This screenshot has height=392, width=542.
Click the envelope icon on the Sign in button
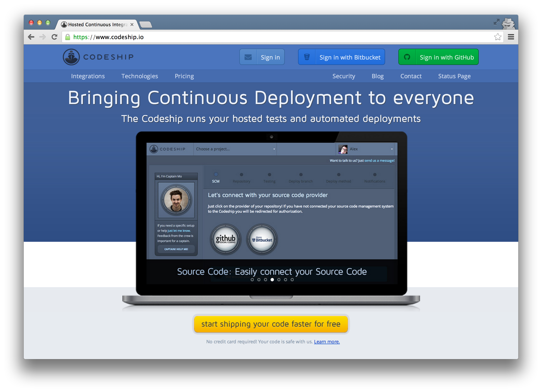(x=248, y=57)
